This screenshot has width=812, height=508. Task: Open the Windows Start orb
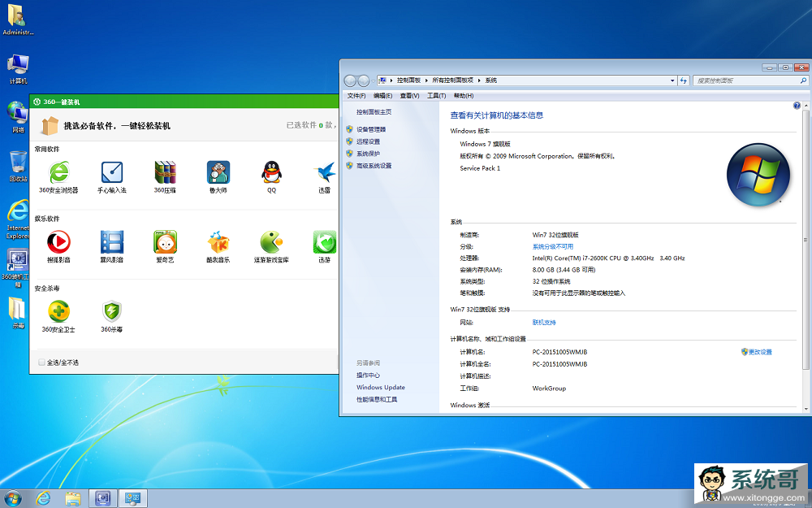point(12,499)
